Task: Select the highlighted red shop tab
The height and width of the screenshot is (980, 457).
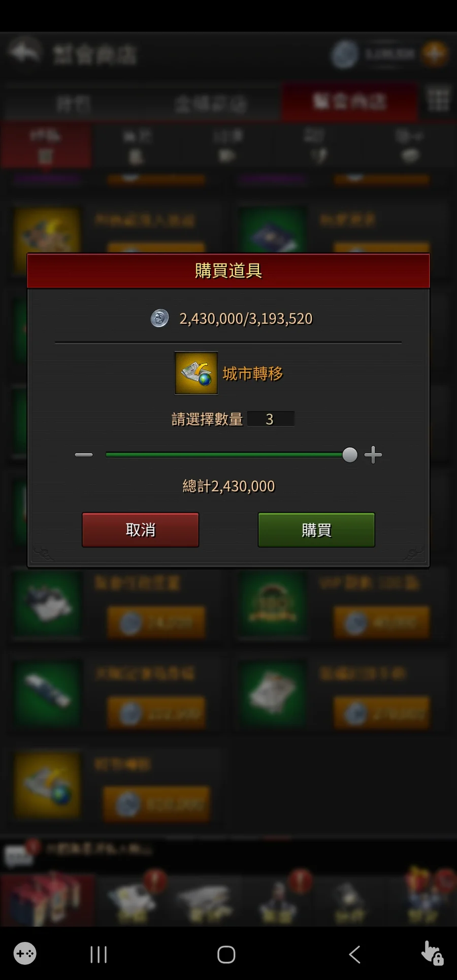Action: (349, 102)
